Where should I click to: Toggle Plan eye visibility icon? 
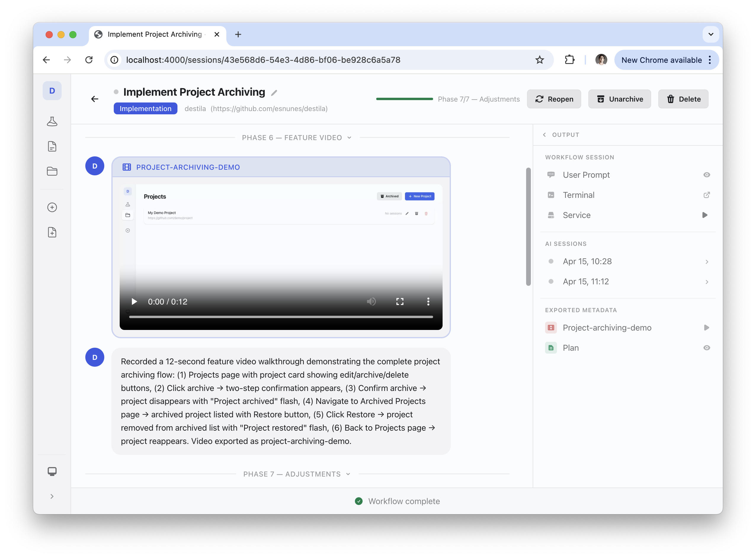click(706, 348)
